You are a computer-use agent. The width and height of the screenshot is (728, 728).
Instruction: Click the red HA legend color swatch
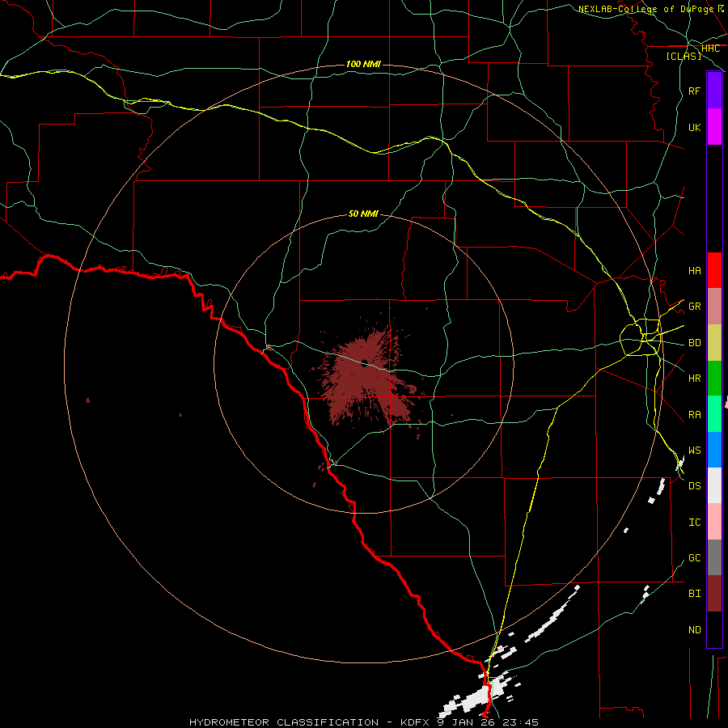714,270
